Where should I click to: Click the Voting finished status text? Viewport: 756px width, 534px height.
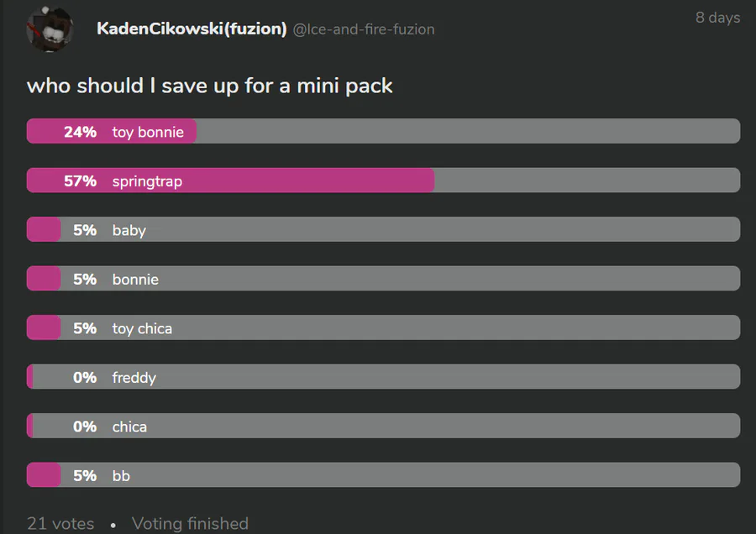[190, 523]
